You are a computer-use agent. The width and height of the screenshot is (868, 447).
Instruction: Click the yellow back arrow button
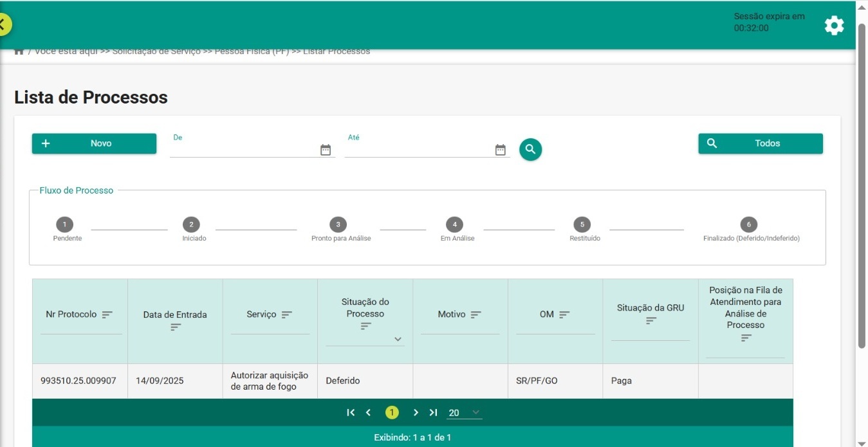(3, 25)
